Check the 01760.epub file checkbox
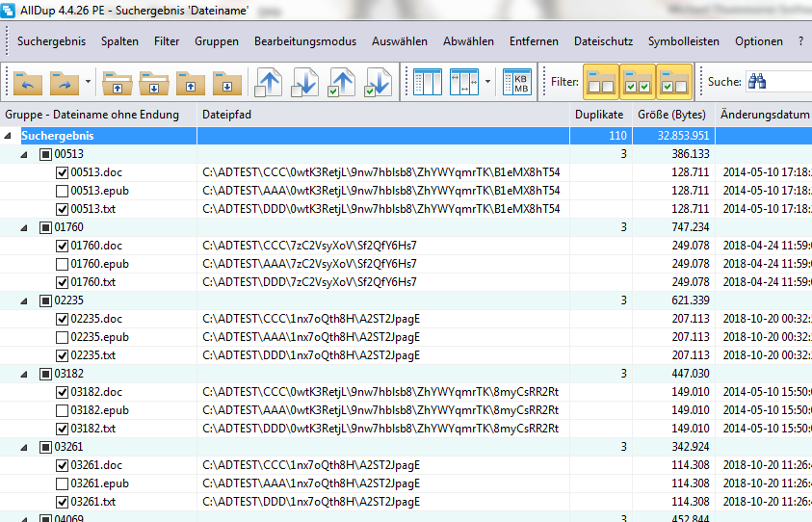Image resolution: width=812 pixels, height=522 pixels. [62, 264]
